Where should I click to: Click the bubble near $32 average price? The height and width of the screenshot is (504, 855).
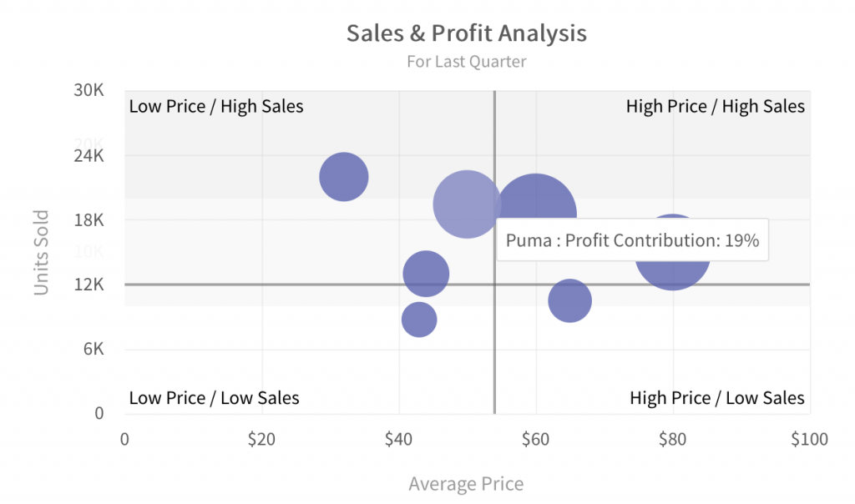344,177
